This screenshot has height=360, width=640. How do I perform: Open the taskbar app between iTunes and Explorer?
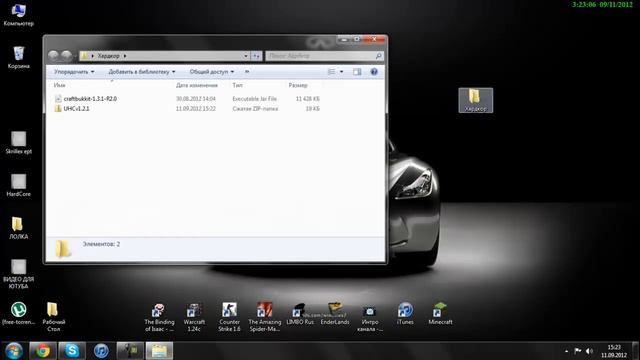pyautogui.click(x=130, y=351)
